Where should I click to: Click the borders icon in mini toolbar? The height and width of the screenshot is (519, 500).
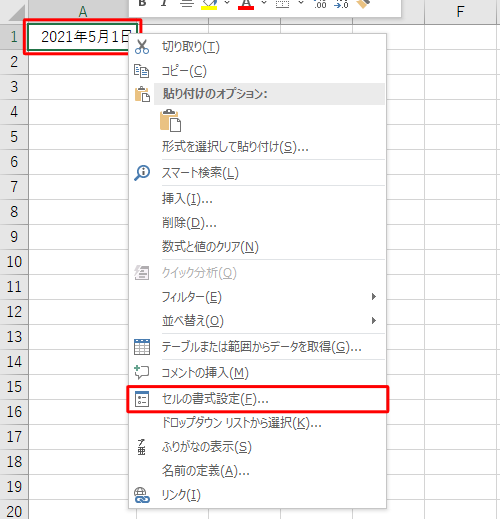coord(282,4)
